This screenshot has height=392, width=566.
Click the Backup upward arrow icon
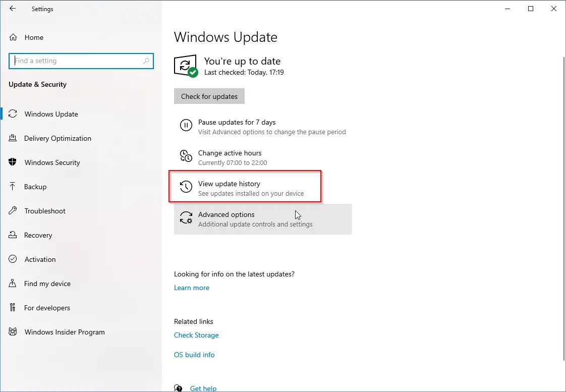point(13,186)
